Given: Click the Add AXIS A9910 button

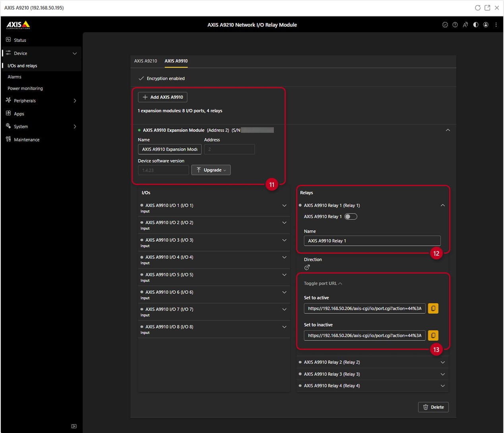Looking at the screenshot, I should (163, 97).
